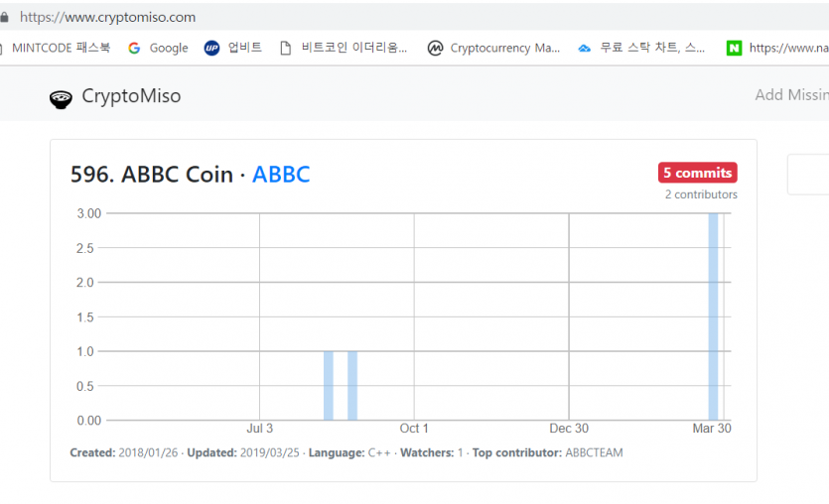The height and width of the screenshot is (504, 829).
Task: Click the CoinMarketCap bookmark icon
Action: click(x=435, y=48)
